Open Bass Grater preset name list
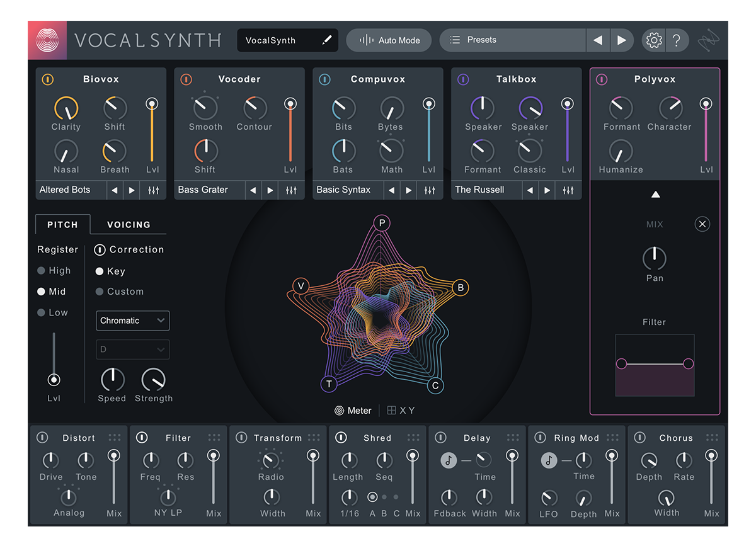This screenshot has width=756, height=546. [210, 190]
